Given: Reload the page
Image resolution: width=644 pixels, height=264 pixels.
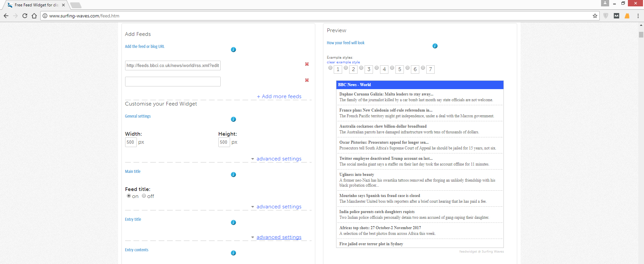Looking at the screenshot, I should pyautogui.click(x=25, y=16).
